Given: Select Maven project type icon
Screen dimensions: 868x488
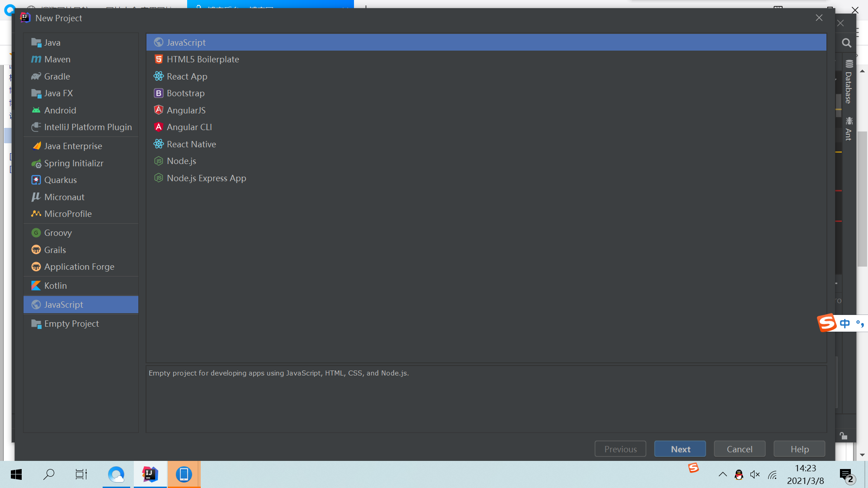Looking at the screenshot, I should pyautogui.click(x=36, y=59).
